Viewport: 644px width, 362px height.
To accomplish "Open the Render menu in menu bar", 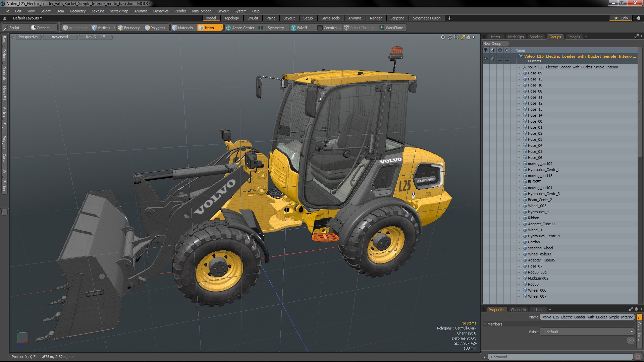I will pos(180,11).
